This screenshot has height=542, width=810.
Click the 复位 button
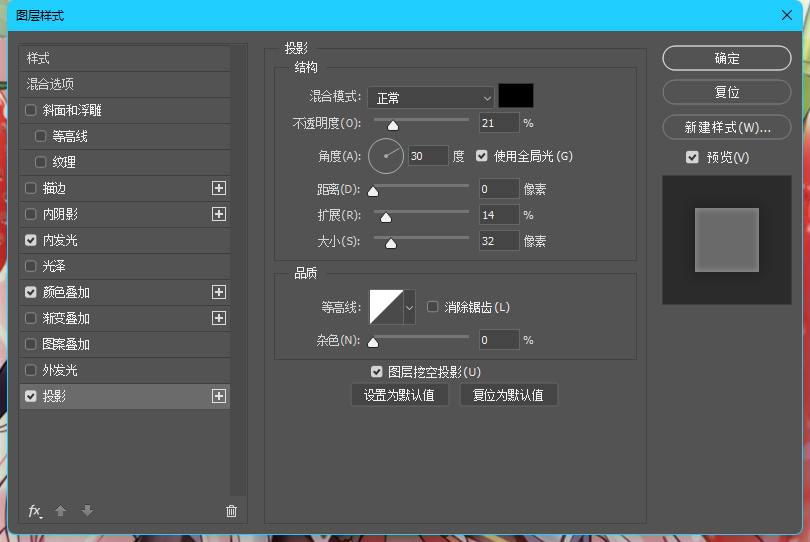point(726,92)
